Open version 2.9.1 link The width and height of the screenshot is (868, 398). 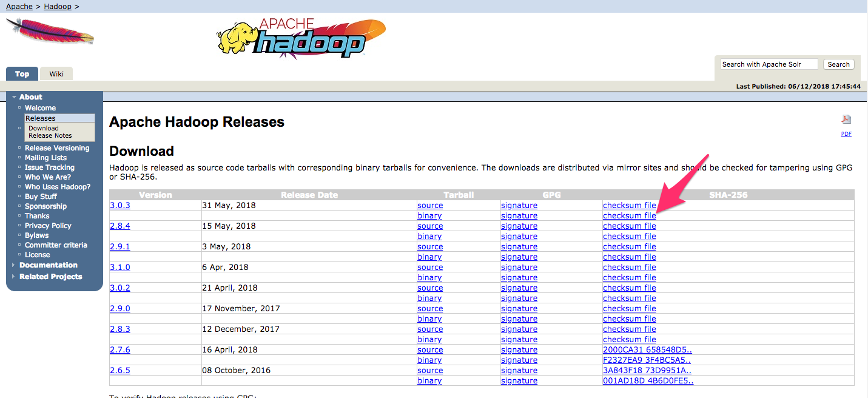click(120, 247)
